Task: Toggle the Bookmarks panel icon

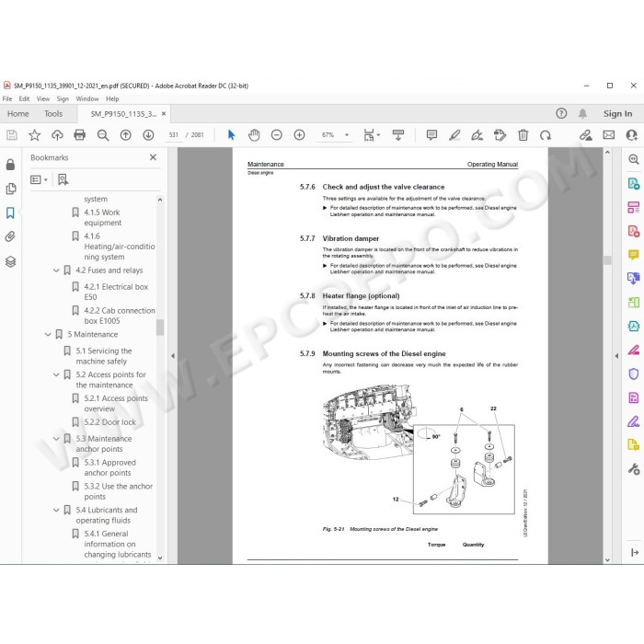Action: pyautogui.click(x=10, y=213)
